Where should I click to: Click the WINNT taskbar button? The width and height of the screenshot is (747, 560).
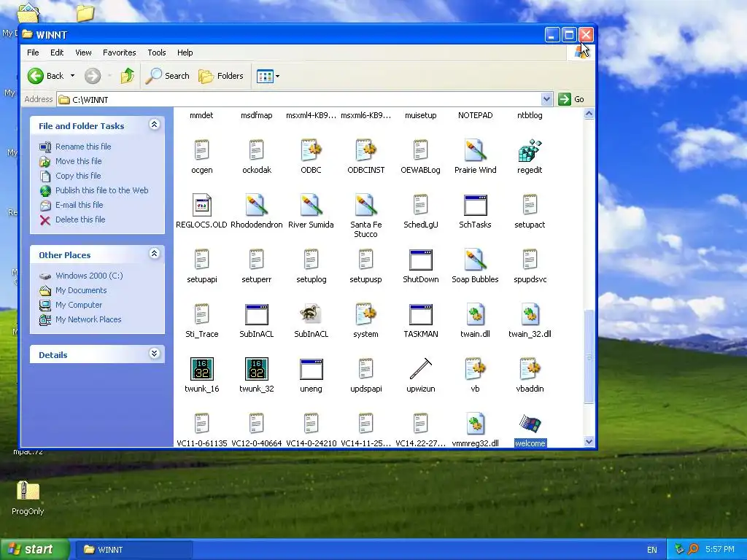click(134, 550)
